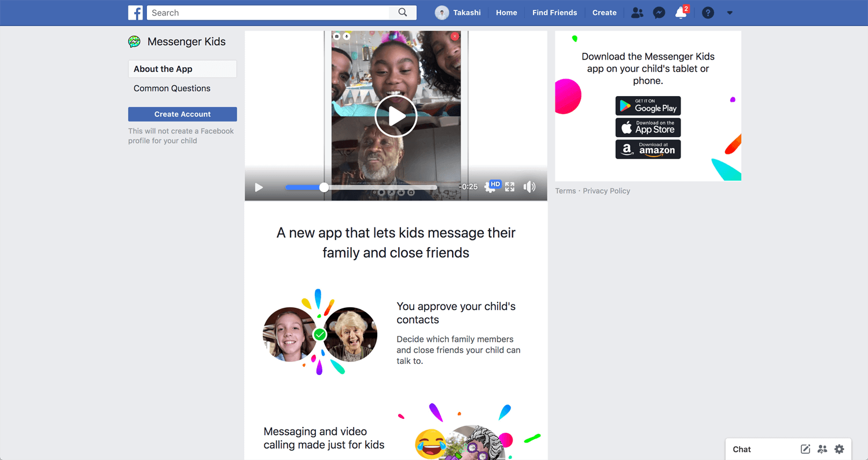Click the laughing emoji illustration
The height and width of the screenshot is (460, 868).
431,444
